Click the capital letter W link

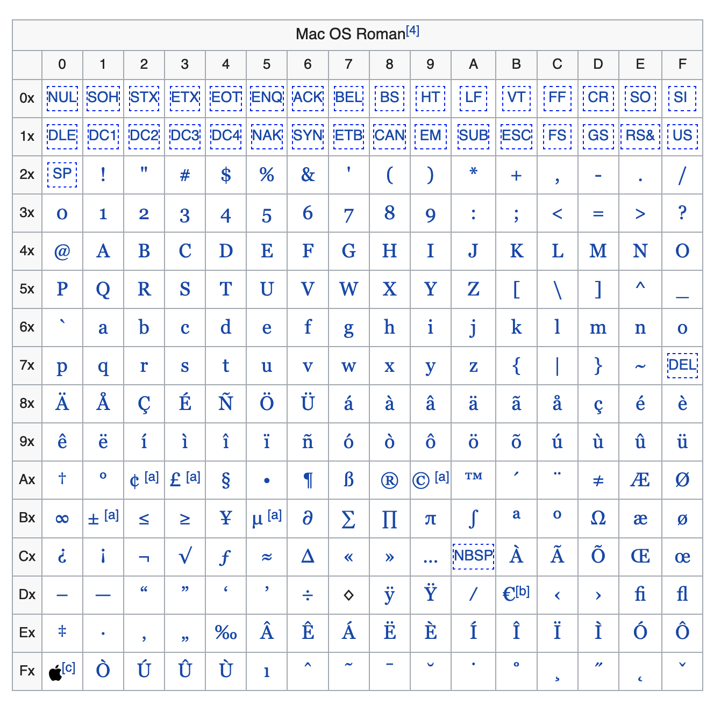348,289
